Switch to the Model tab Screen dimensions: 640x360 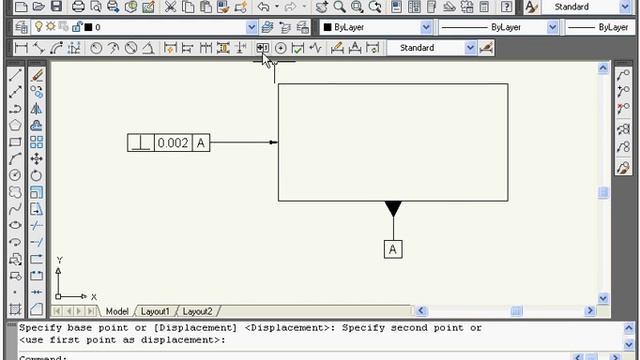[x=117, y=311]
